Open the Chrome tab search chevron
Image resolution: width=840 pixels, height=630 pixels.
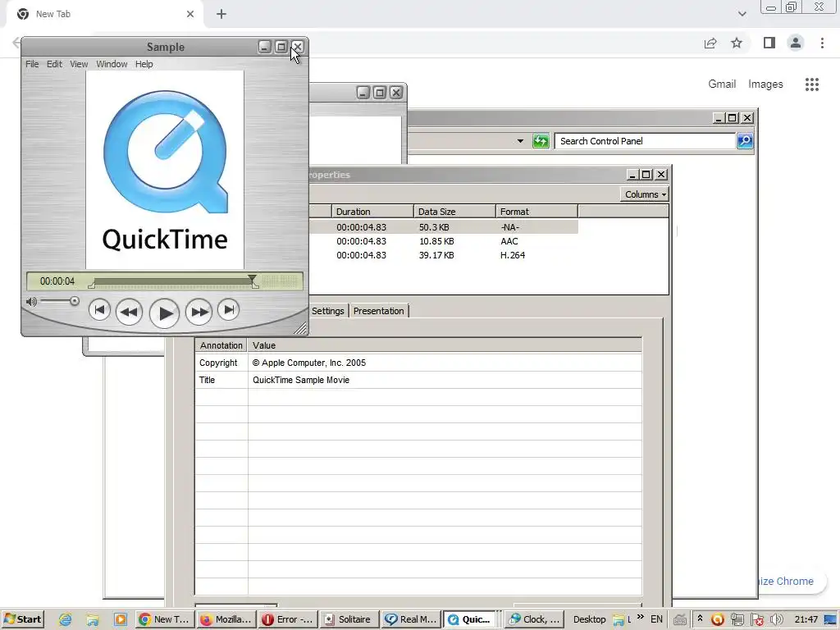[742, 14]
